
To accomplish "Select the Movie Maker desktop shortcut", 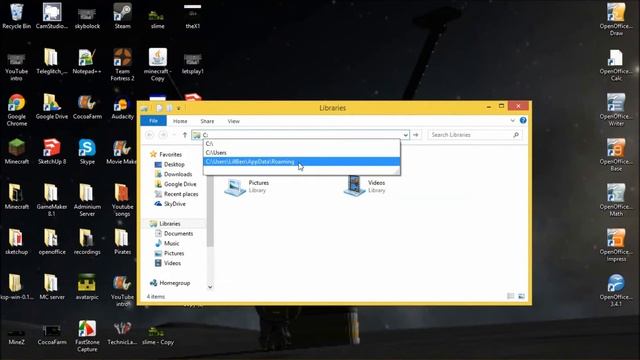I will pos(121,152).
